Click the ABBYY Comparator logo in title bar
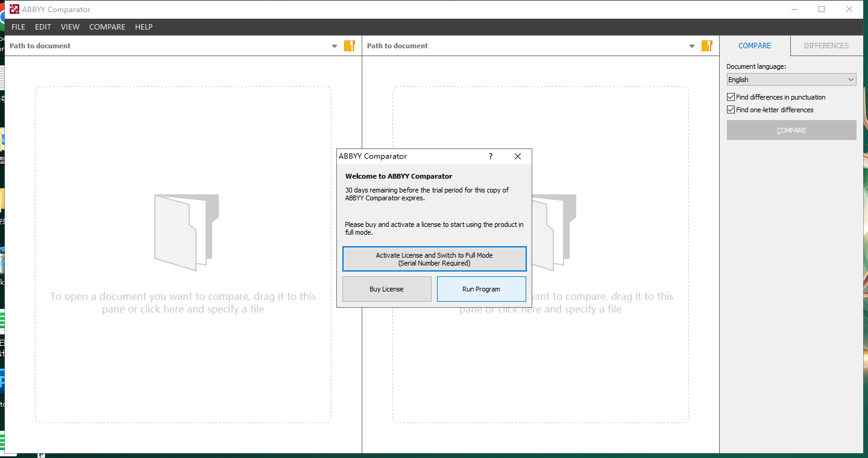 pos(14,9)
